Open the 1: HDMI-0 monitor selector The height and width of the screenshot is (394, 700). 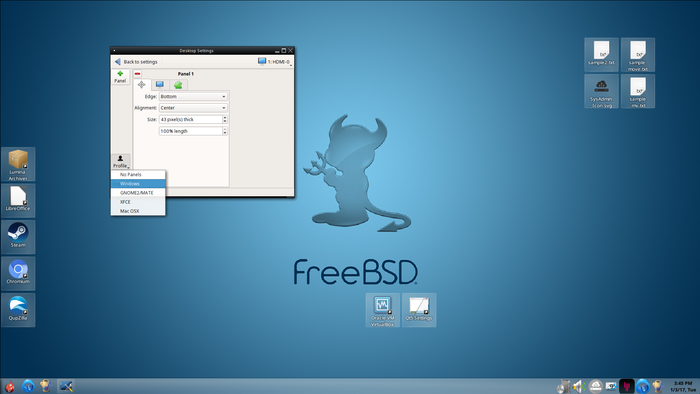tap(275, 62)
